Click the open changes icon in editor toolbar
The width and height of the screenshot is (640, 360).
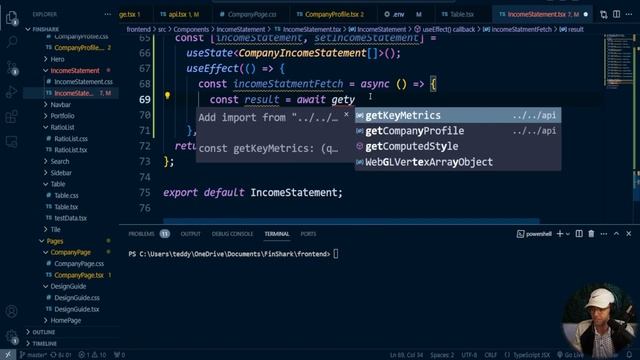(603, 14)
